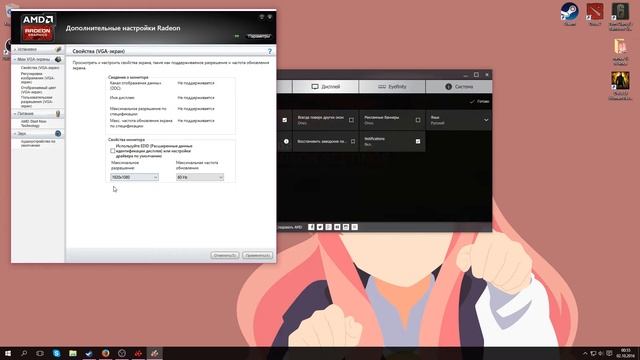The width and height of the screenshot is (640, 360).
Task: Open the game shortcut below the desktop folder
Action: coord(620,85)
